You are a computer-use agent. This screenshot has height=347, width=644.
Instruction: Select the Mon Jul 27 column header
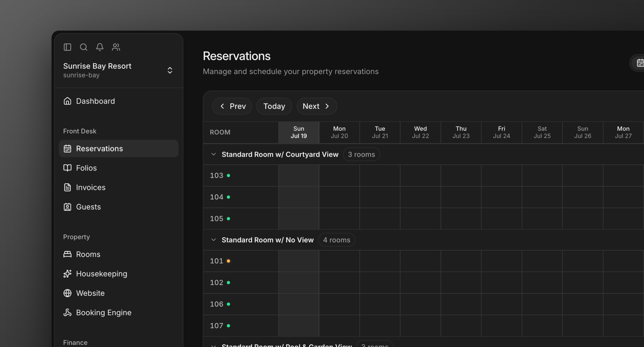623,132
